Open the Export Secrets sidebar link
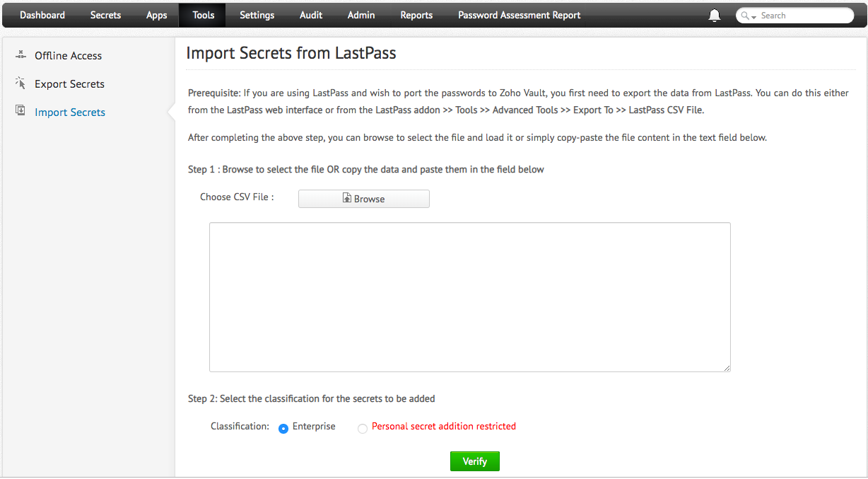Screen dimensions: 868x479 [x=69, y=83]
